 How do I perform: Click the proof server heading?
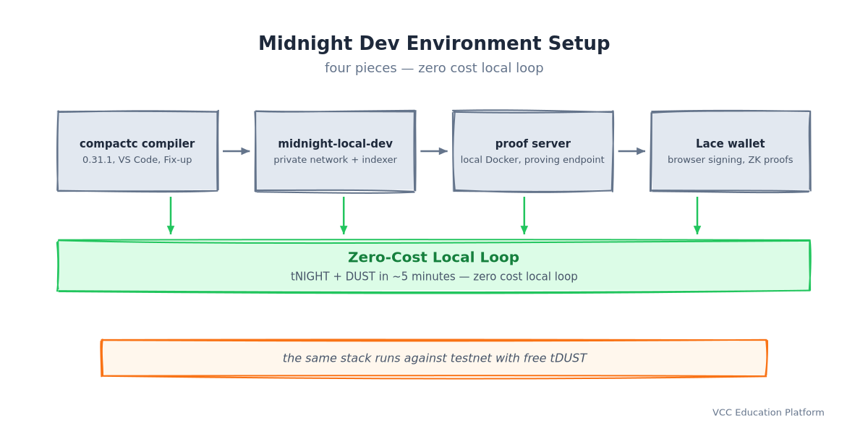point(533,144)
